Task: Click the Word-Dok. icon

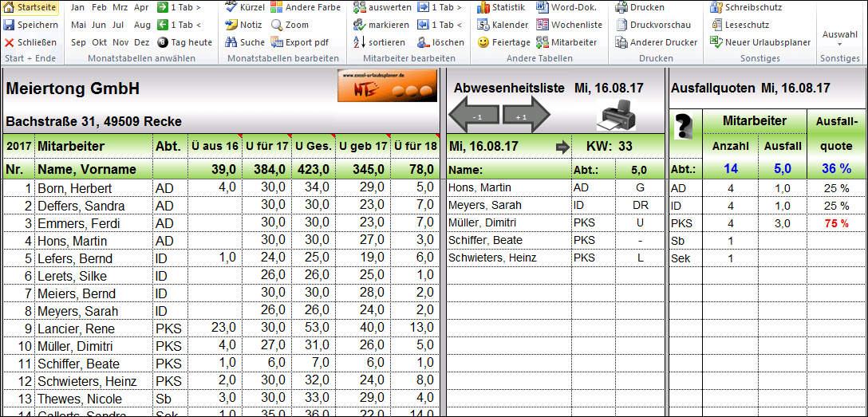Action: pos(542,7)
